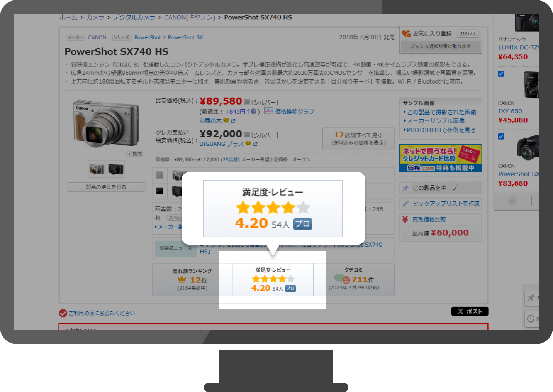
Task: Click the star rating in the 満足度・レビュー cell
Action: 273,279
